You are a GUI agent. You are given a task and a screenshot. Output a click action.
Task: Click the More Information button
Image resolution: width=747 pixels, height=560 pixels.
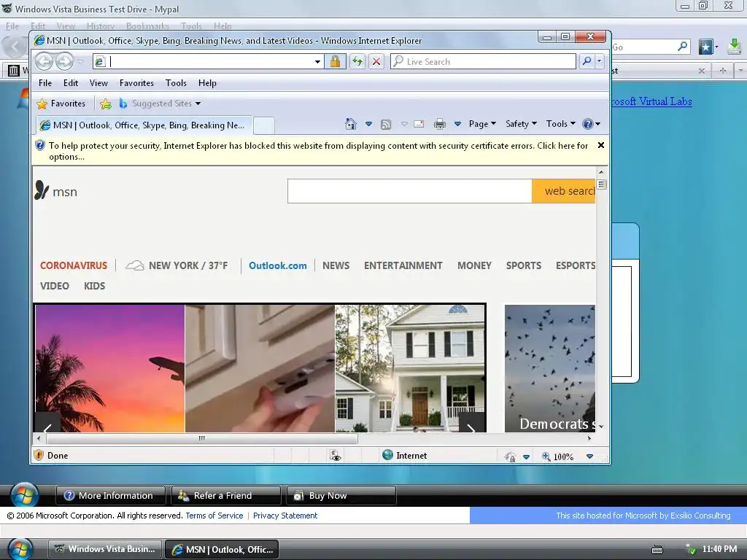tap(111, 496)
